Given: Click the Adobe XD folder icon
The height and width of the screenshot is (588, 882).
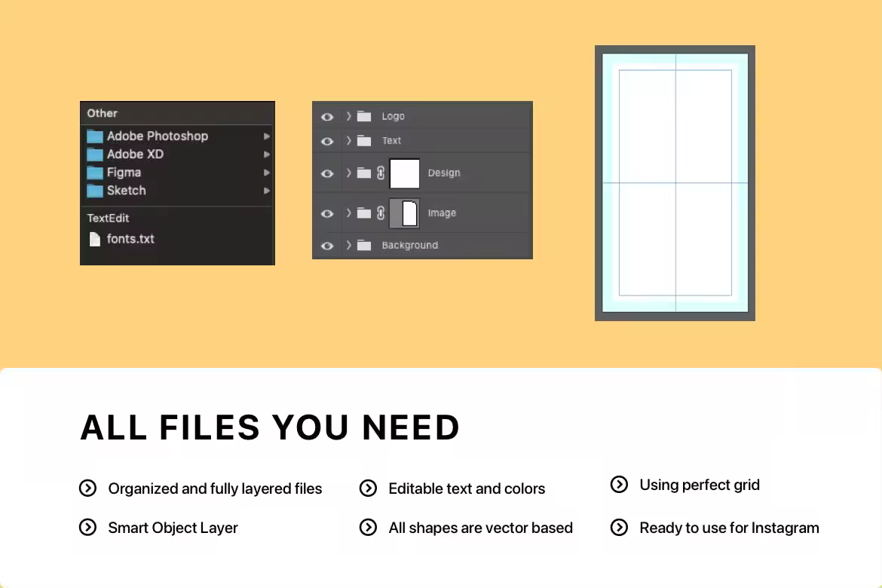Looking at the screenshot, I should tap(94, 155).
